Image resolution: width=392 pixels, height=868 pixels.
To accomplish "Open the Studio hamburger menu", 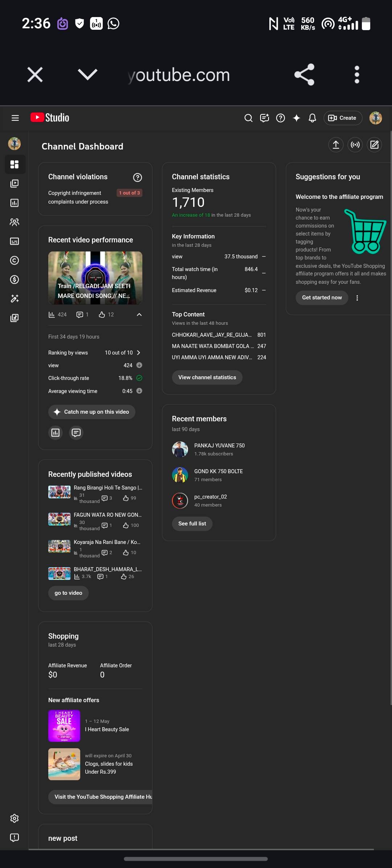I will 15,118.
